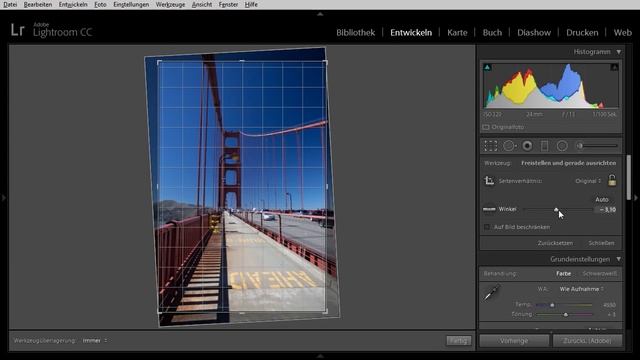Select the crop overlay tool icon
The width and height of the screenshot is (640, 360).
pos(491,146)
